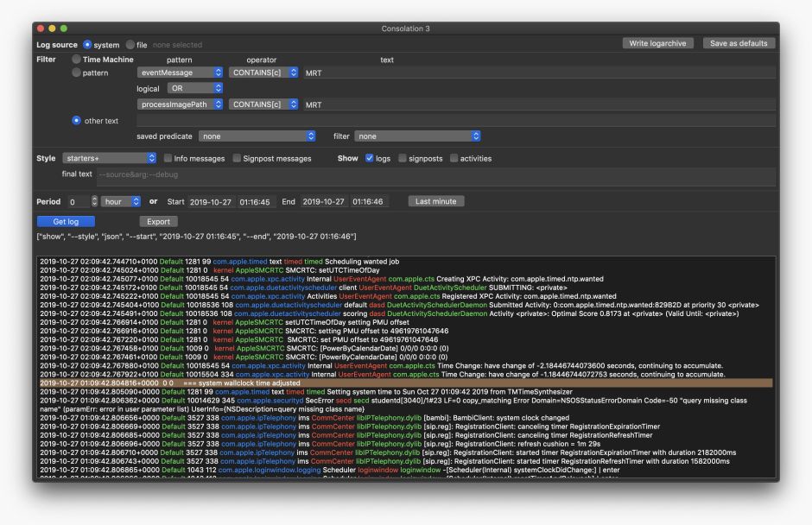Choose the Time Machine filter option
Viewport: 812px width, 525px height.
(76, 60)
